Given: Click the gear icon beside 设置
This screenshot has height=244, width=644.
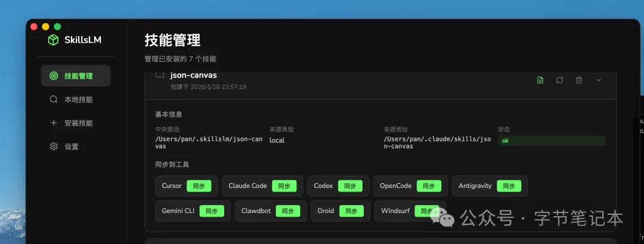Looking at the screenshot, I should (54, 146).
